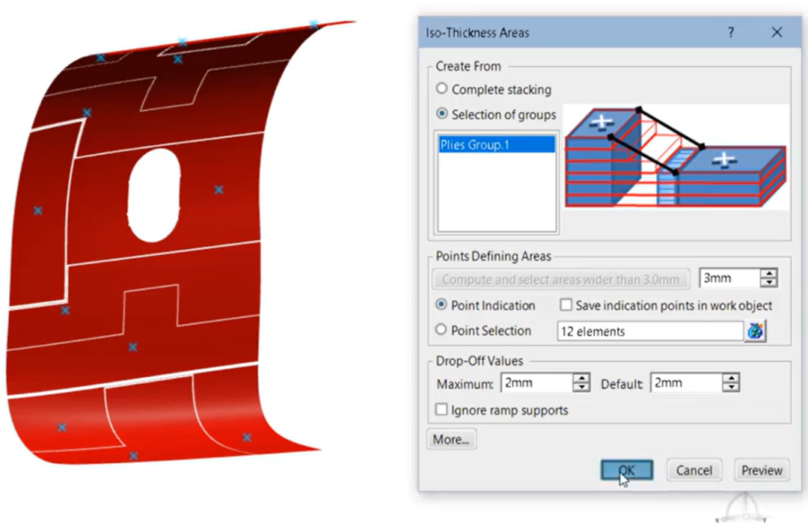Select Selection of groups radio option

[x=441, y=114]
